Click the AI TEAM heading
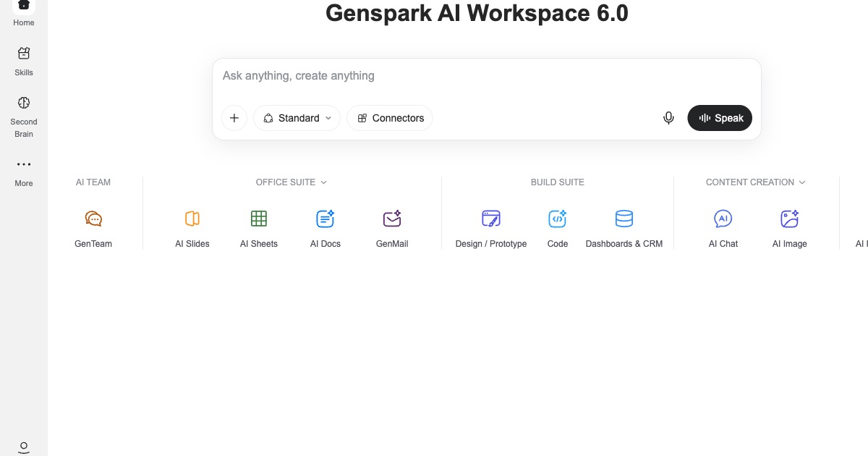 (x=93, y=182)
